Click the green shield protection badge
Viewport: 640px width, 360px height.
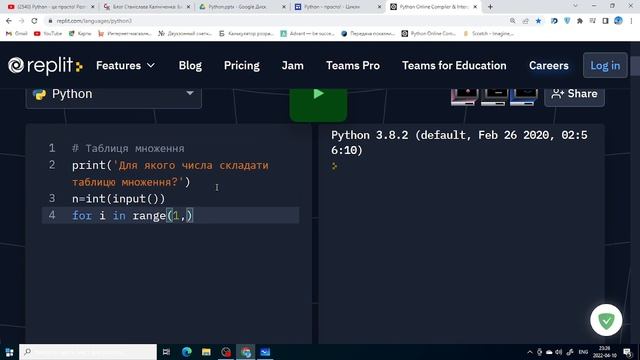click(x=606, y=320)
